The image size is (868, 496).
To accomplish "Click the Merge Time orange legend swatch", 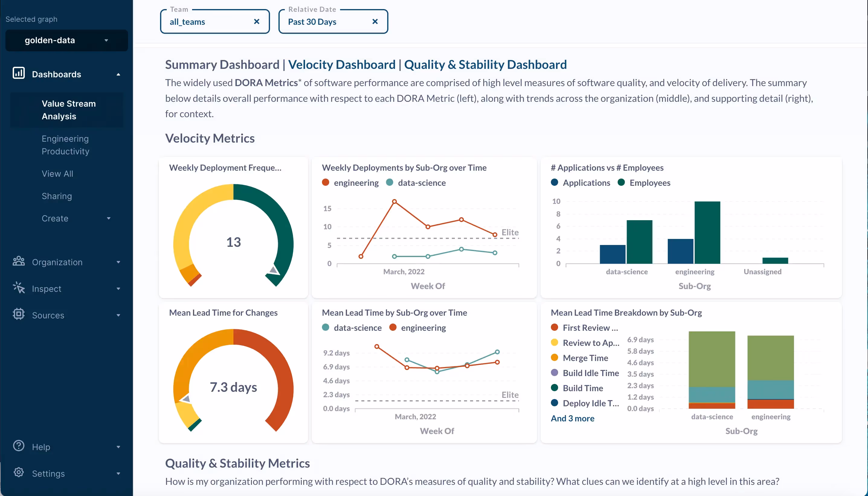I will pos(555,358).
